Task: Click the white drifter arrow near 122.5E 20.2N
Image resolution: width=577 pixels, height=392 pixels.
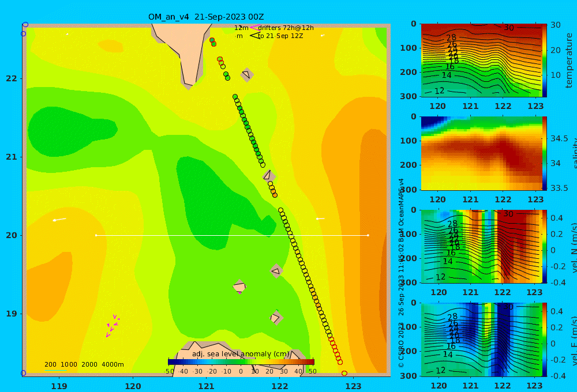Action: pos(320,219)
